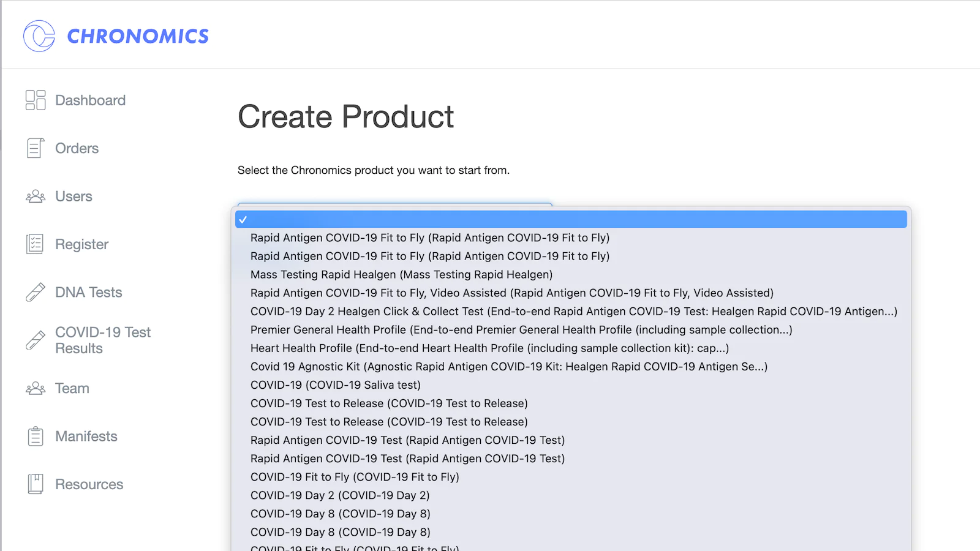Pick Premier General Health Profile option
Viewport: 980px width, 551px height.
click(521, 329)
